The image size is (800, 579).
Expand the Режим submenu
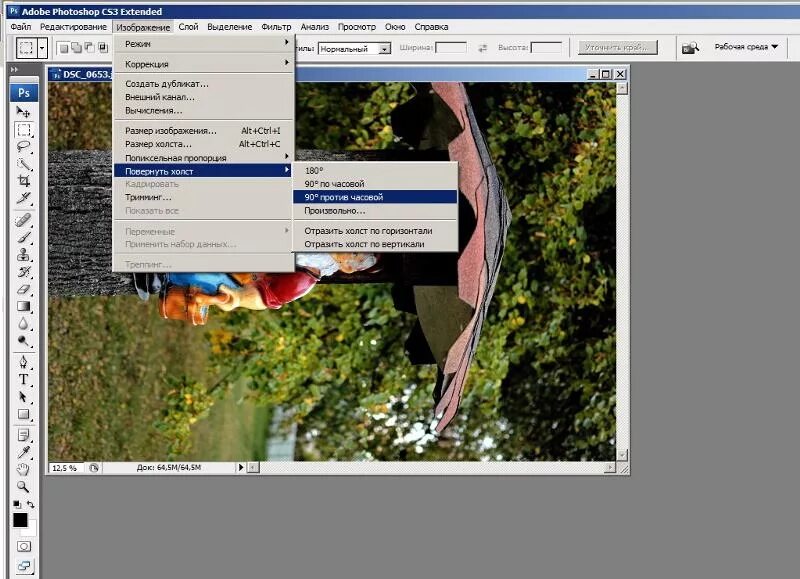pyautogui.click(x=204, y=44)
